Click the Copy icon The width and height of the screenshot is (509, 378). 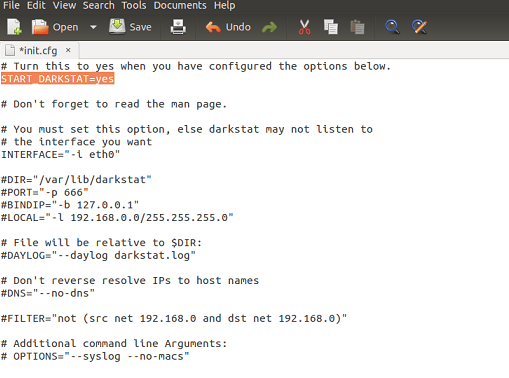(331, 27)
